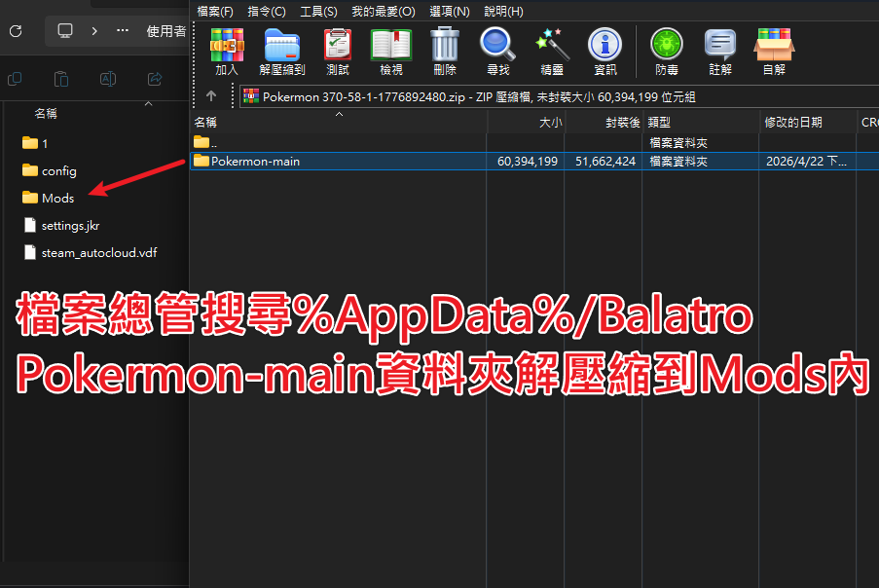The height and width of the screenshot is (588, 879).
Task: Click the Explorer rename icon
Action: tap(108, 79)
